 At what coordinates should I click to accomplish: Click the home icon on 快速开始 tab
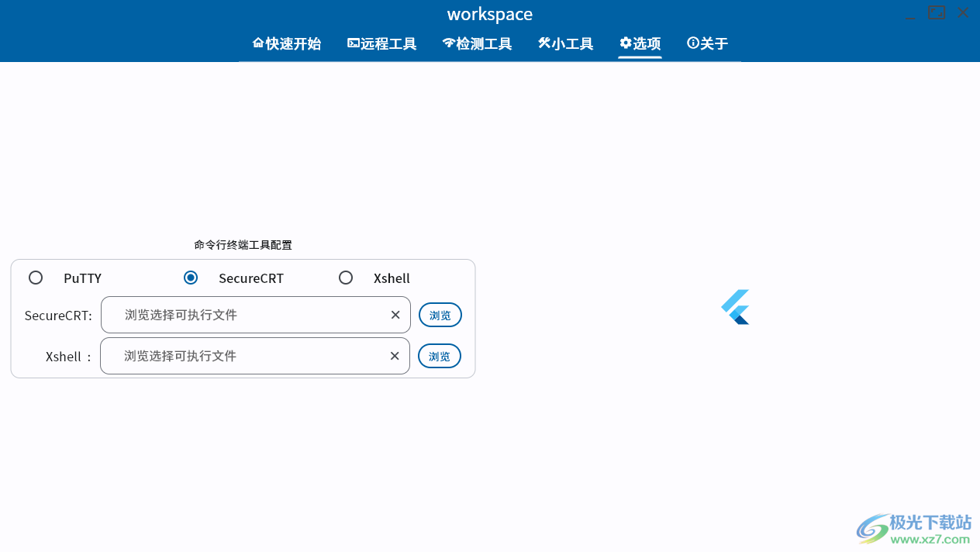tap(257, 43)
